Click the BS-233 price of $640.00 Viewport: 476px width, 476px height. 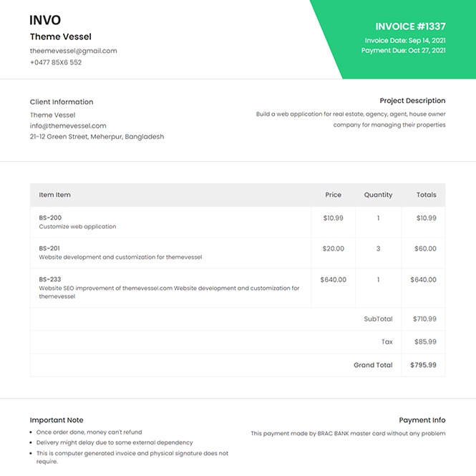click(x=333, y=279)
